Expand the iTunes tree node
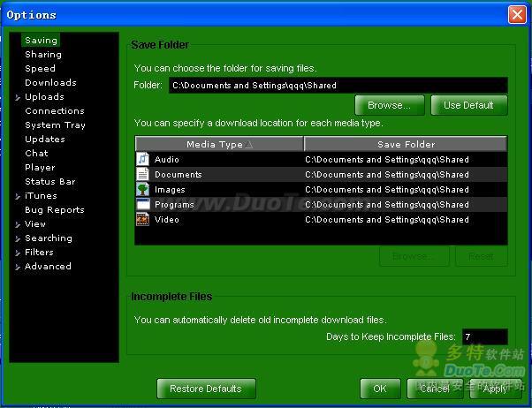The height and width of the screenshot is (408, 532). [x=18, y=196]
